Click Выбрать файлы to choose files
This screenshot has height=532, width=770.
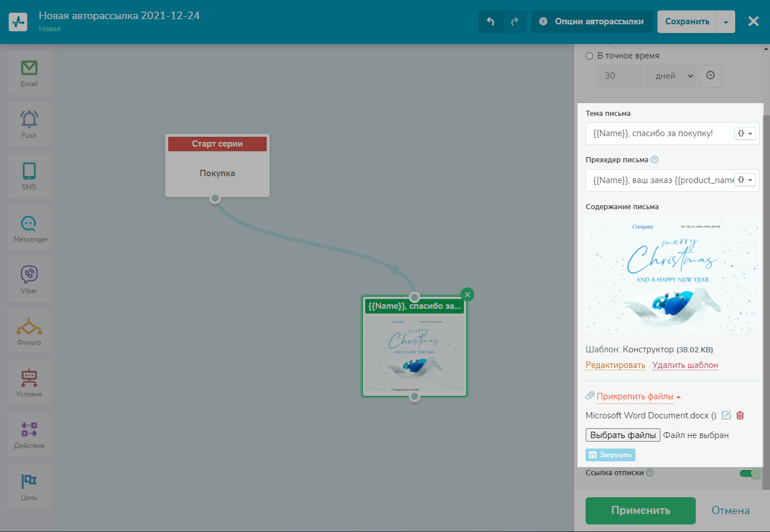[x=623, y=435]
